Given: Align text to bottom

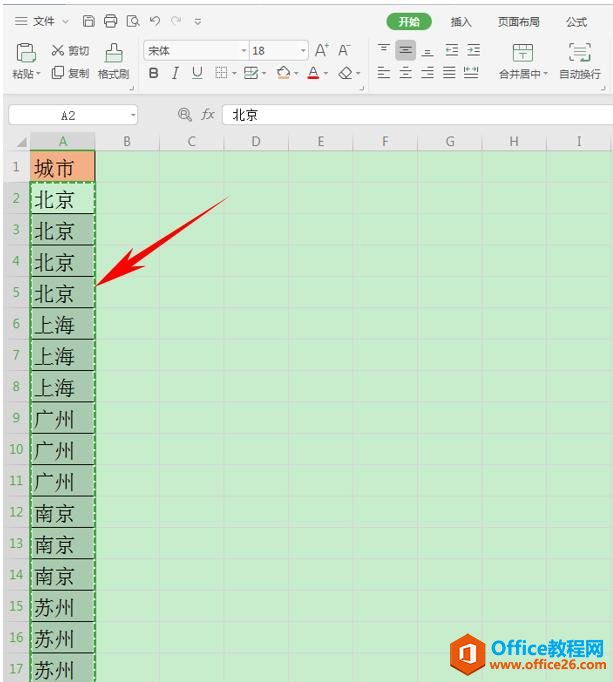Looking at the screenshot, I should pos(428,51).
